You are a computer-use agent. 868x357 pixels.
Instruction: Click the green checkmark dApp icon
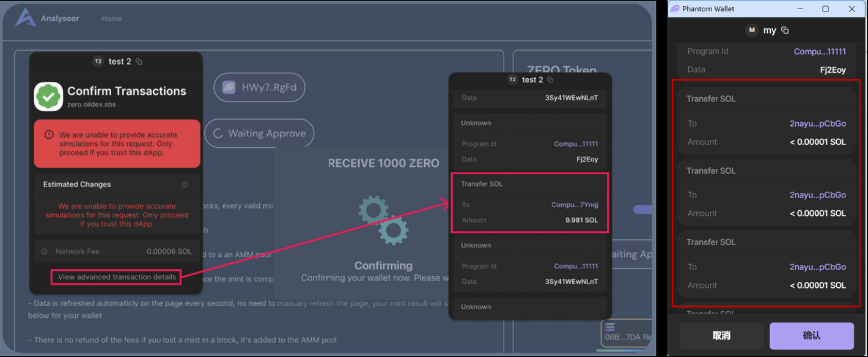click(48, 97)
